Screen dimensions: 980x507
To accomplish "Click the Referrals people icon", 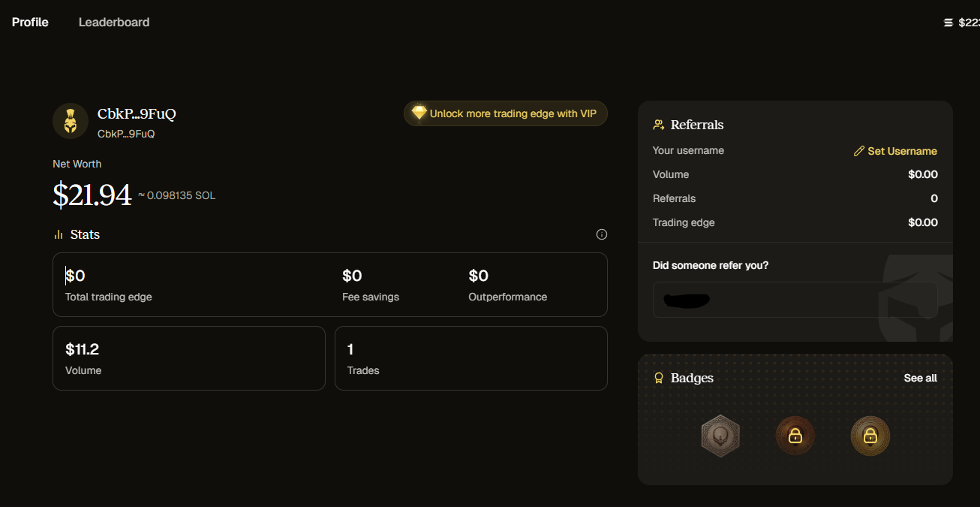I will coord(659,125).
